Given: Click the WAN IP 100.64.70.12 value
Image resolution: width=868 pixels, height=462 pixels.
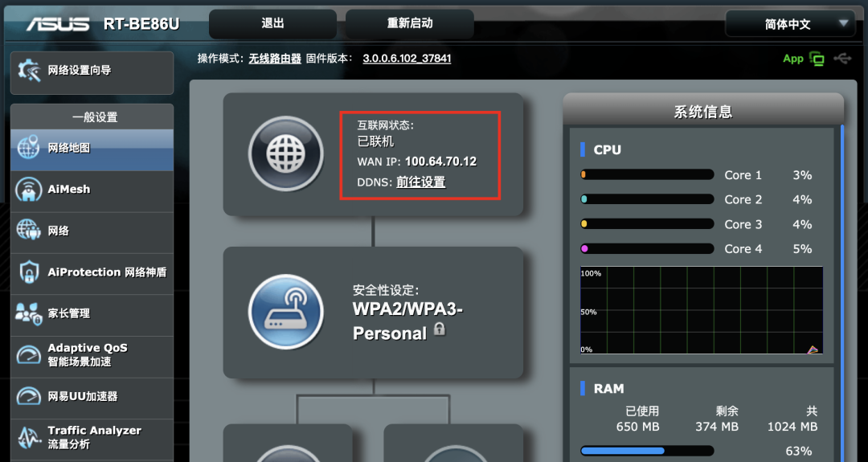Looking at the screenshot, I should tap(440, 161).
